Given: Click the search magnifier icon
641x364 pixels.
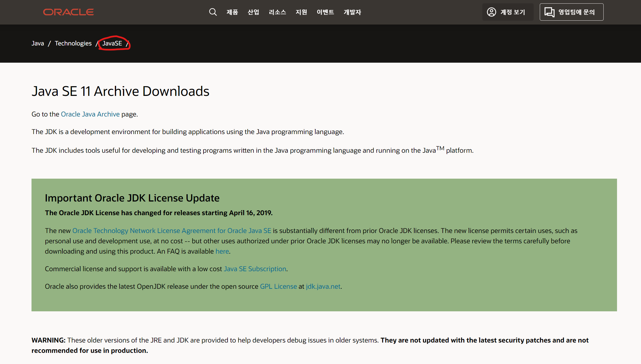Looking at the screenshot, I should pyautogui.click(x=213, y=12).
